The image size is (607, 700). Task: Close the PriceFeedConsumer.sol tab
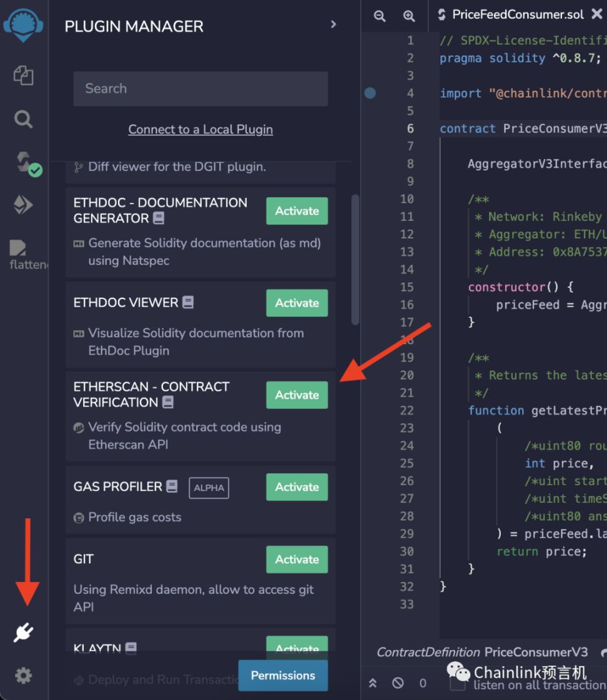(x=596, y=14)
